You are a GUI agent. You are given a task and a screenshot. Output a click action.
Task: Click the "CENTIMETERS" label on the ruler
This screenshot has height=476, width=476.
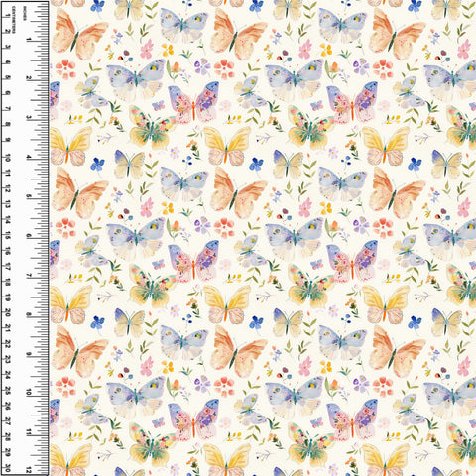coord(14,19)
